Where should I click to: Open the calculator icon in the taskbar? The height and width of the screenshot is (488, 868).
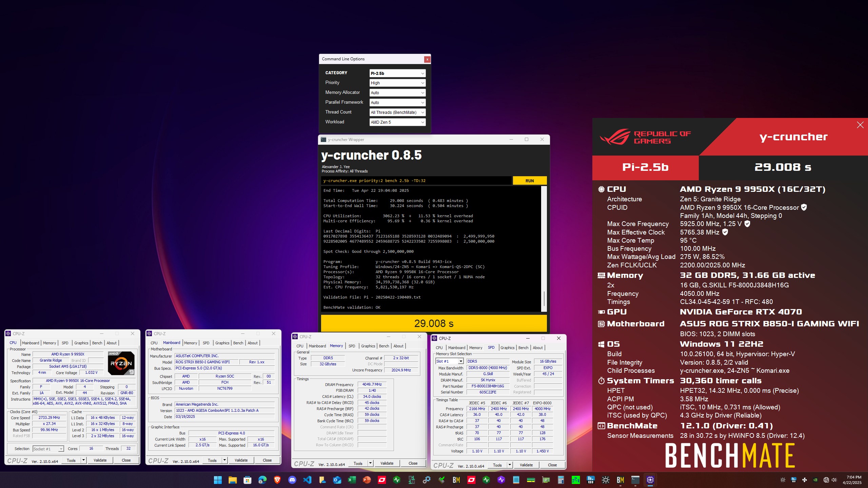pyautogui.click(x=561, y=480)
